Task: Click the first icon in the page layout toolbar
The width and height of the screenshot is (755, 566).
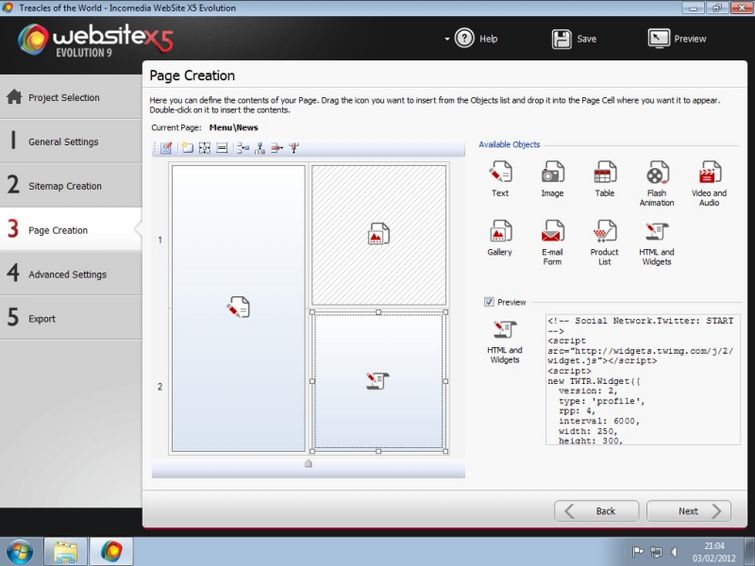Action: pos(166,148)
